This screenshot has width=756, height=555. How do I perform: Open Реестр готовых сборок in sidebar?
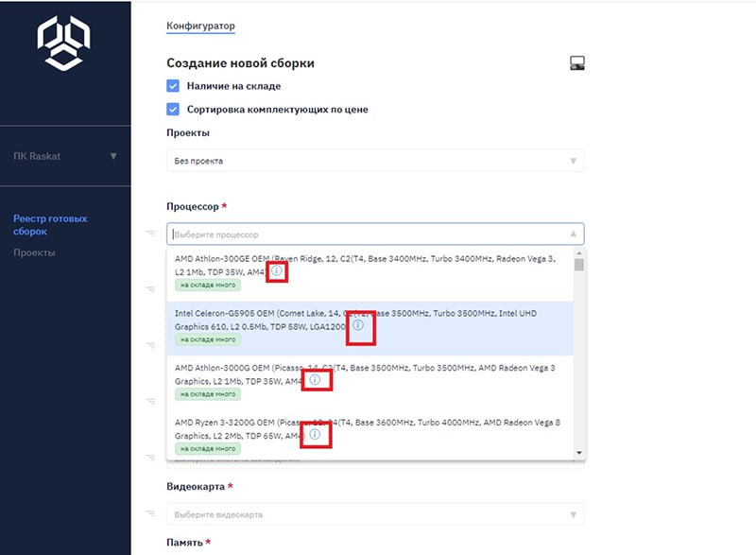click(50, 225)
